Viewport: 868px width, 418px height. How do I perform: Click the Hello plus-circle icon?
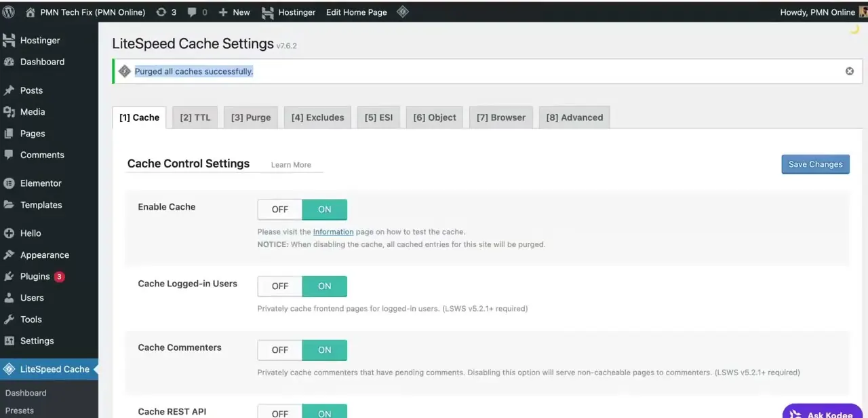point(9,233)
